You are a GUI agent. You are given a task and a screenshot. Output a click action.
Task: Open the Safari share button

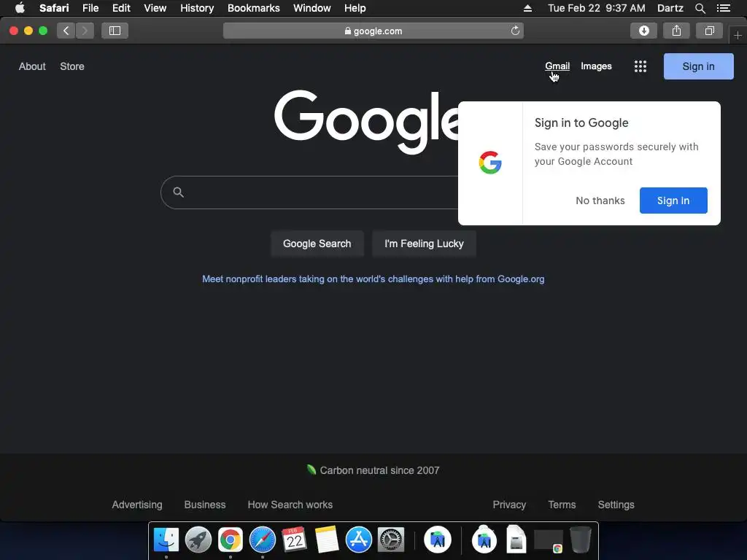click(676, 31)
